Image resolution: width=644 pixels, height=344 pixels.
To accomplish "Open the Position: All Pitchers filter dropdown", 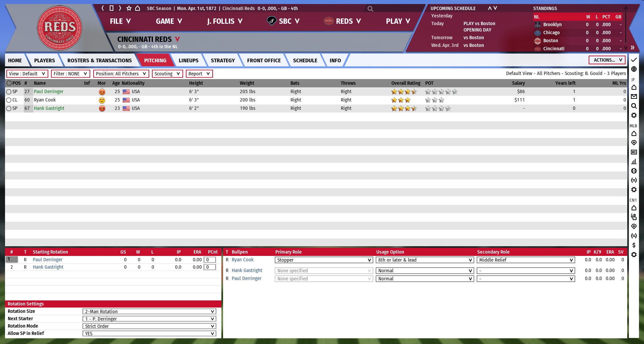I will [121, 74].
